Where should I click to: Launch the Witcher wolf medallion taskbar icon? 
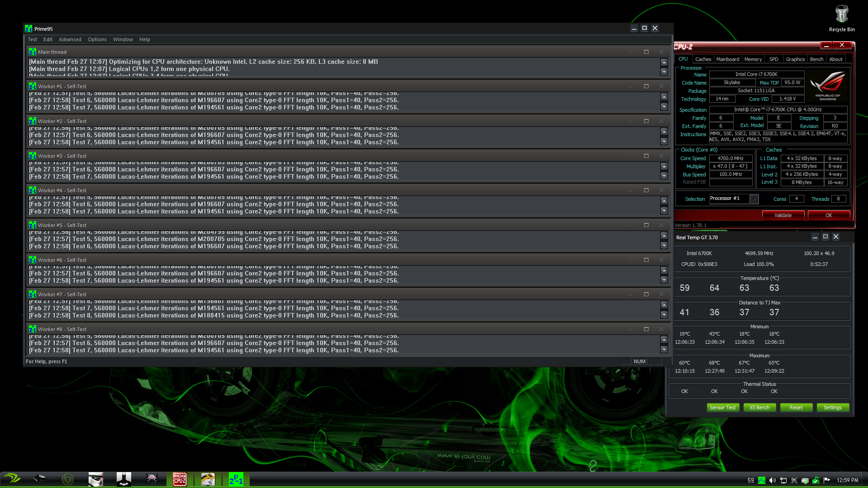coord(152,479)
